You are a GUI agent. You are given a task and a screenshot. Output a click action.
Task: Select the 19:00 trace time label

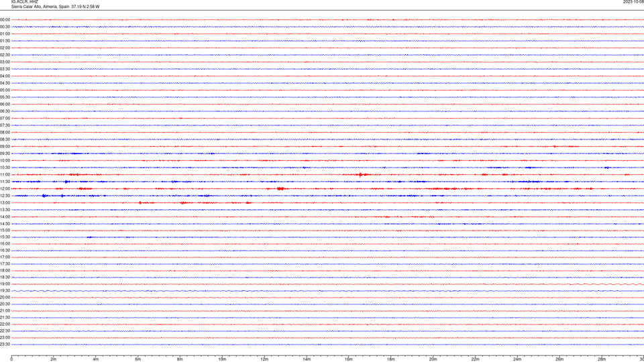click(x=5, y=284)
